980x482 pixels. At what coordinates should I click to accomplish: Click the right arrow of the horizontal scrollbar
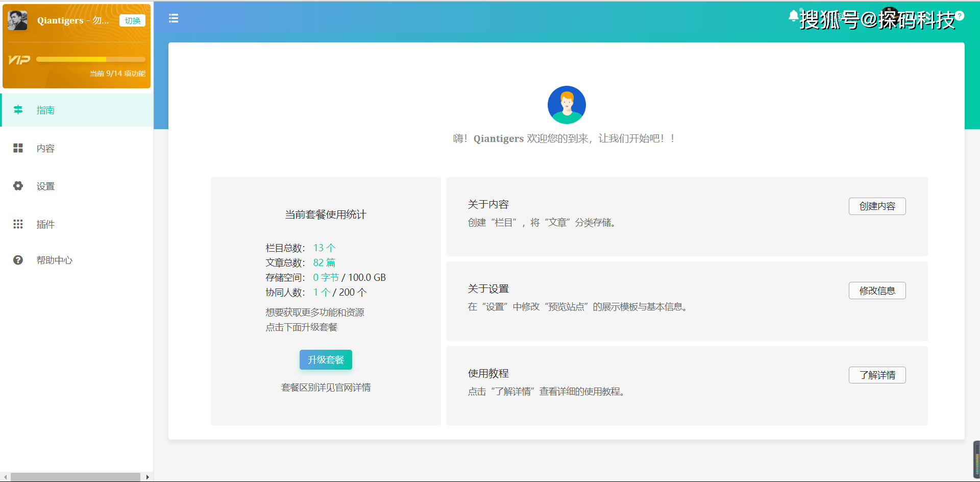click(x=148, y=476)
